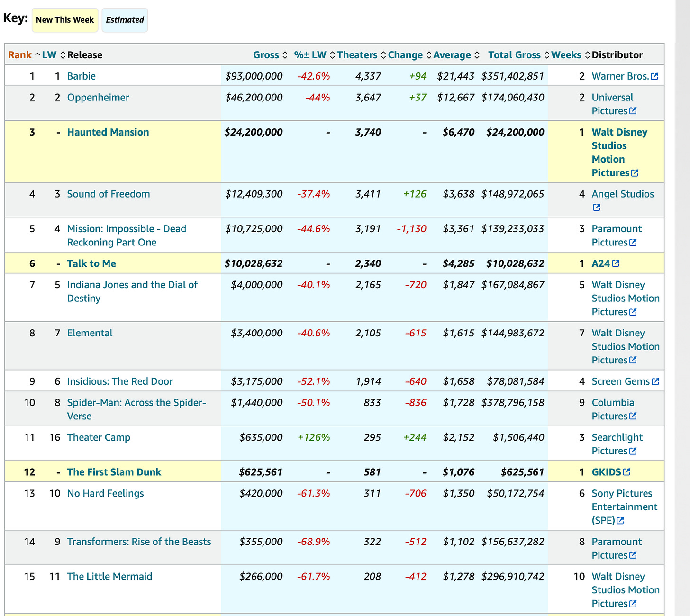Open No Hard Feelings link
Image resolution: width=690 pixels, height=616 pixels.
[x=105, y=493]
